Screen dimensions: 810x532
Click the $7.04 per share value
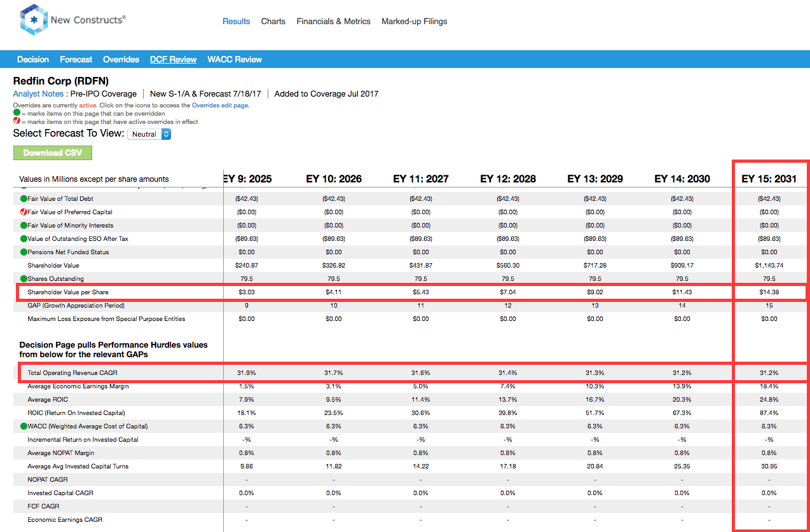coord(508,292)
